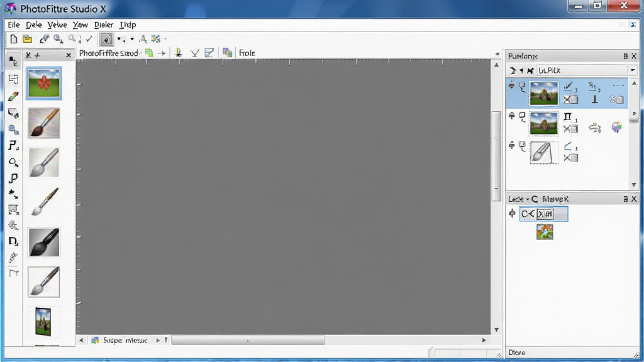Select the red flower thumbnail in side panel
The width and height of the screenshot is (644, 362).
click(44, 84)
